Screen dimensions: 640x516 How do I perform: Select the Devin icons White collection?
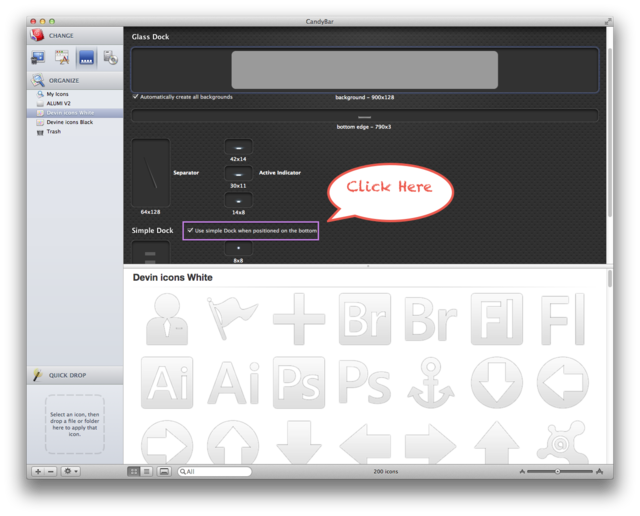coord(75,113)
